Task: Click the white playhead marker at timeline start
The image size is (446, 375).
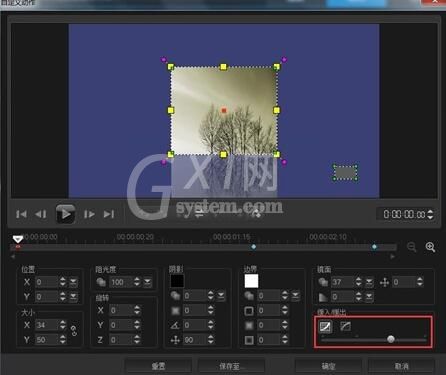Action: click(x=18, y=239)
